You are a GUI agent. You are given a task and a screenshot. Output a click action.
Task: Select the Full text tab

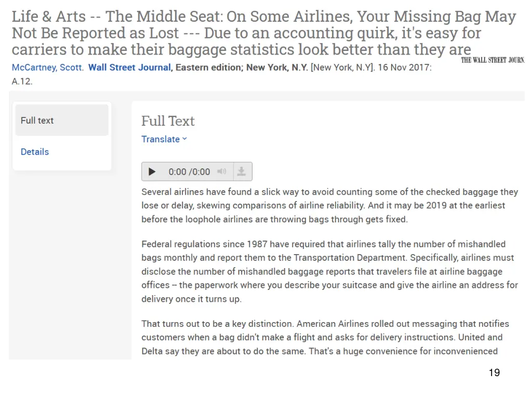62,120
